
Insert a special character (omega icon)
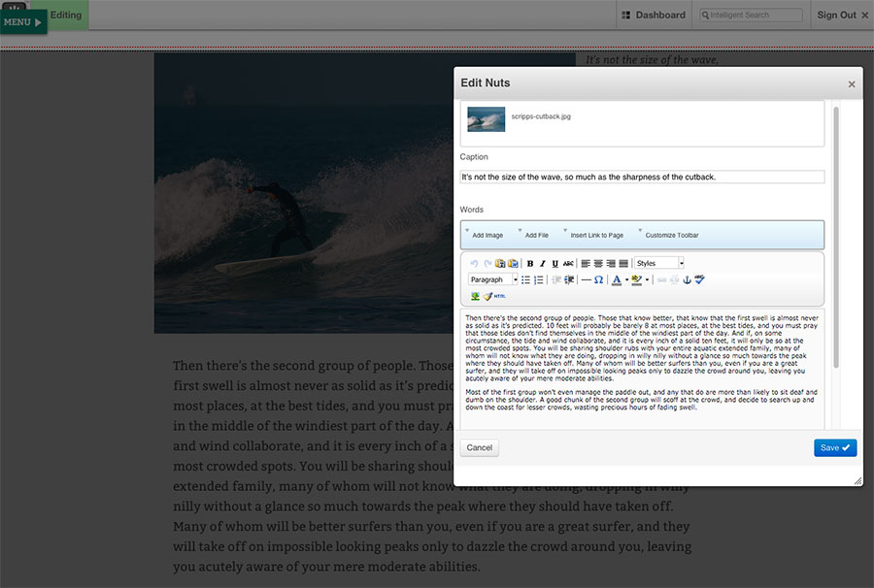(599, 279)
